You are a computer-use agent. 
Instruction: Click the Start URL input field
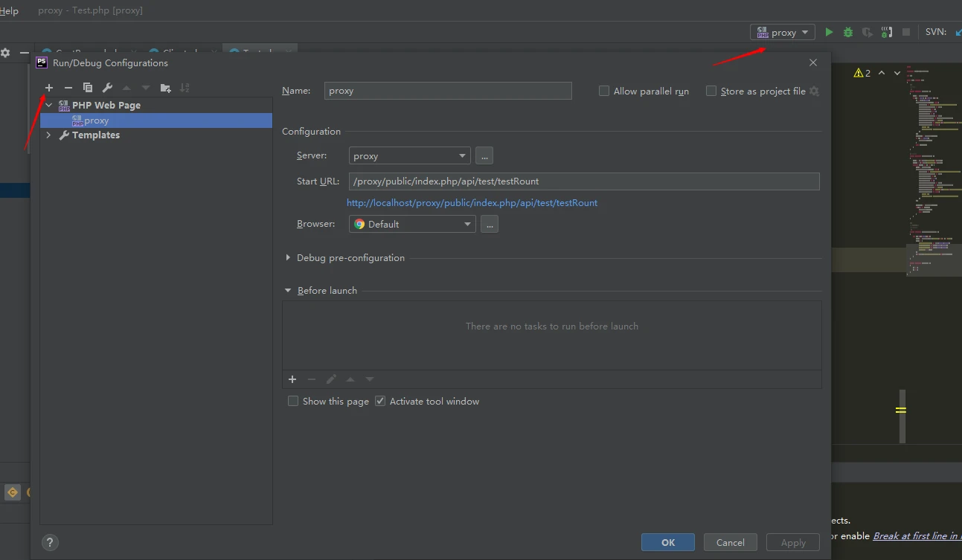tap(583, 181)
